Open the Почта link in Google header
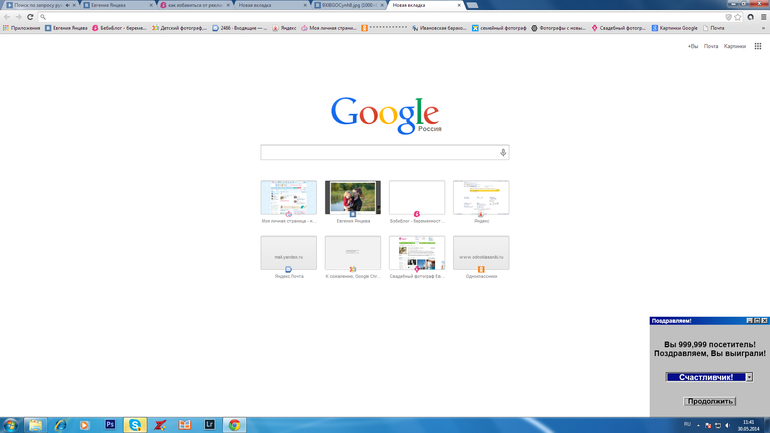This screenshot has width=770, height=433. point(710,46)
